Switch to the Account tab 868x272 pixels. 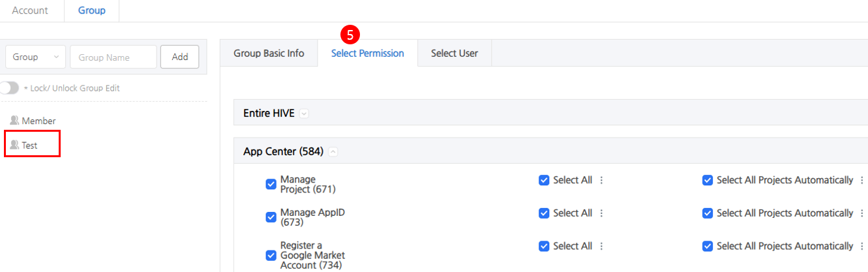coord(30,10)
